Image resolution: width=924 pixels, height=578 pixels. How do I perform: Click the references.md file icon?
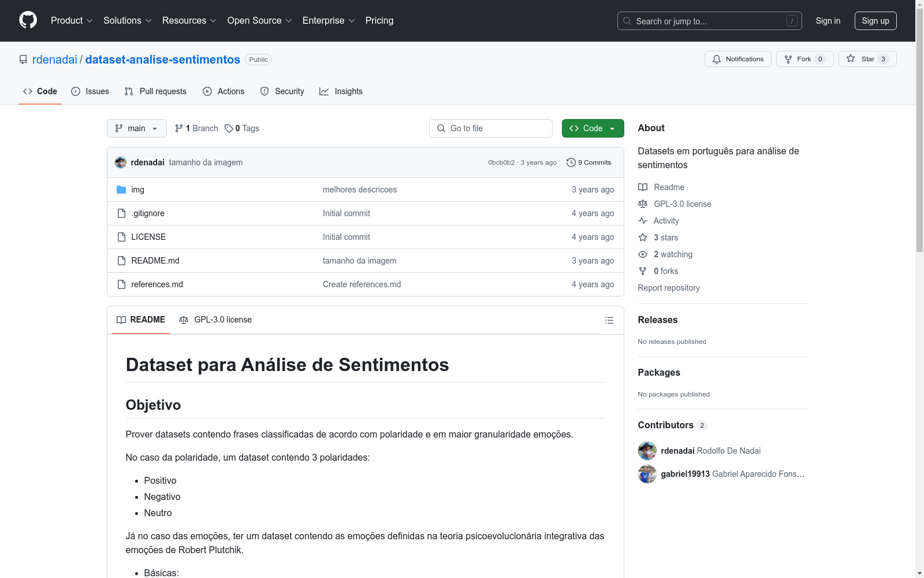click(121, 284)
